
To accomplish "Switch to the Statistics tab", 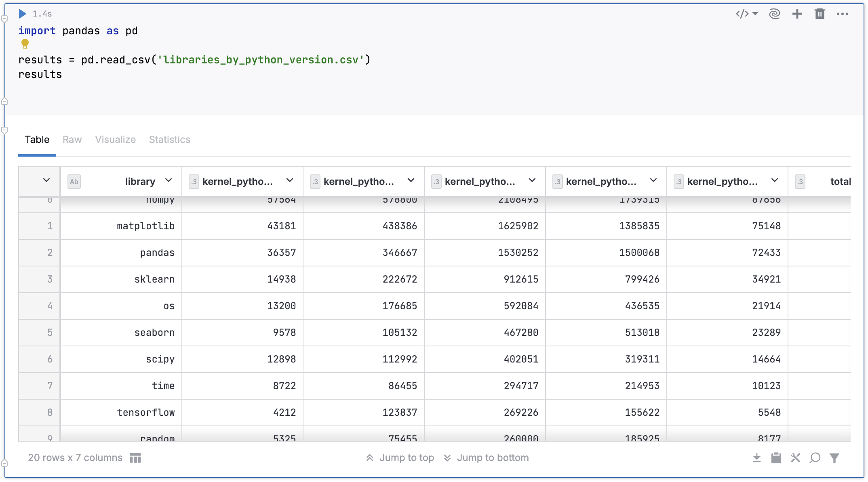I will 169,140.
